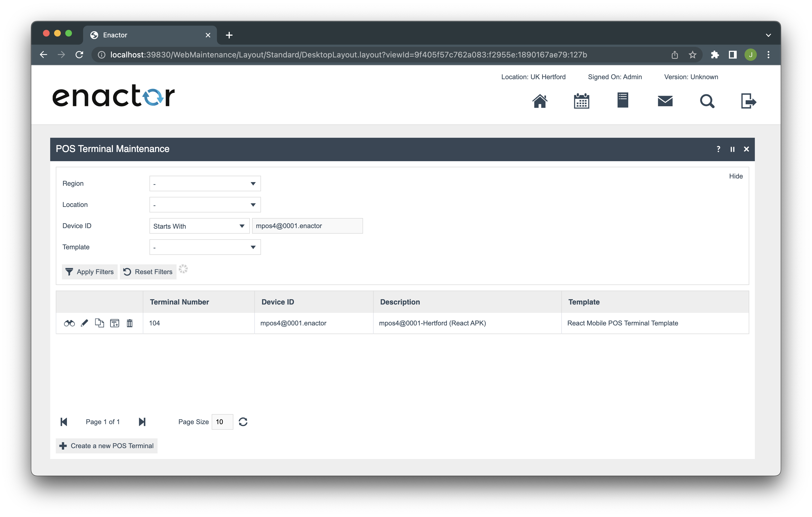
Task: Click the browser address bar URL
Action: 348,55
